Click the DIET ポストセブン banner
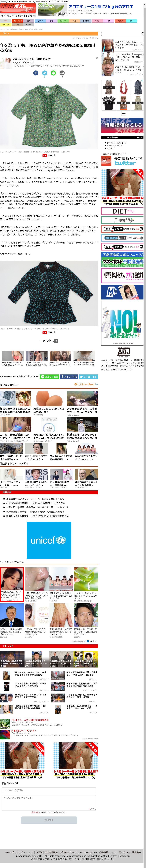The width and height of the screenshot is (146, 868). (122, 211)
